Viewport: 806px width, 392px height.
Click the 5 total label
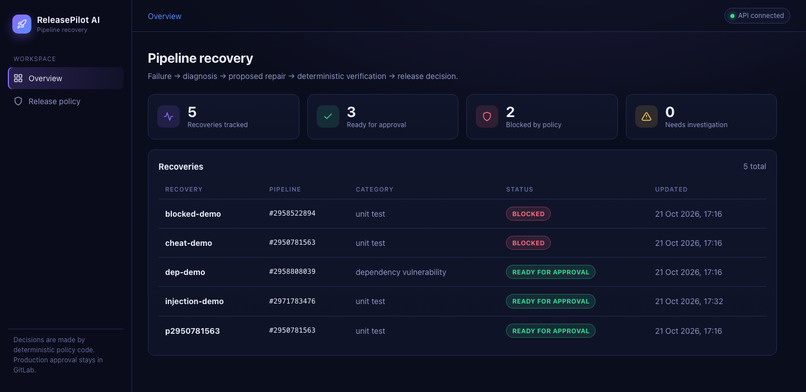pos(755,166)
